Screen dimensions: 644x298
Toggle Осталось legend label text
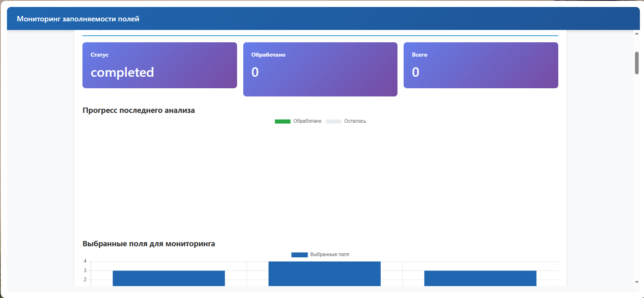coord(355,121)
